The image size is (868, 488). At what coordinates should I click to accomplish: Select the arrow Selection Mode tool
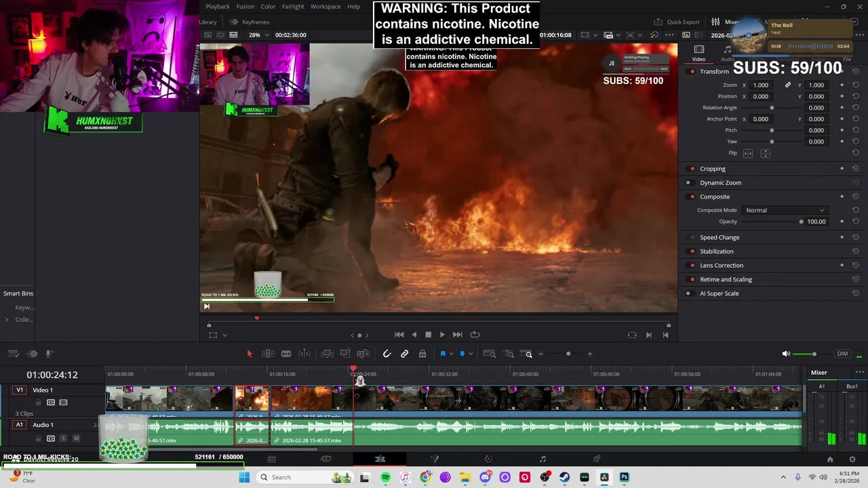249,354
